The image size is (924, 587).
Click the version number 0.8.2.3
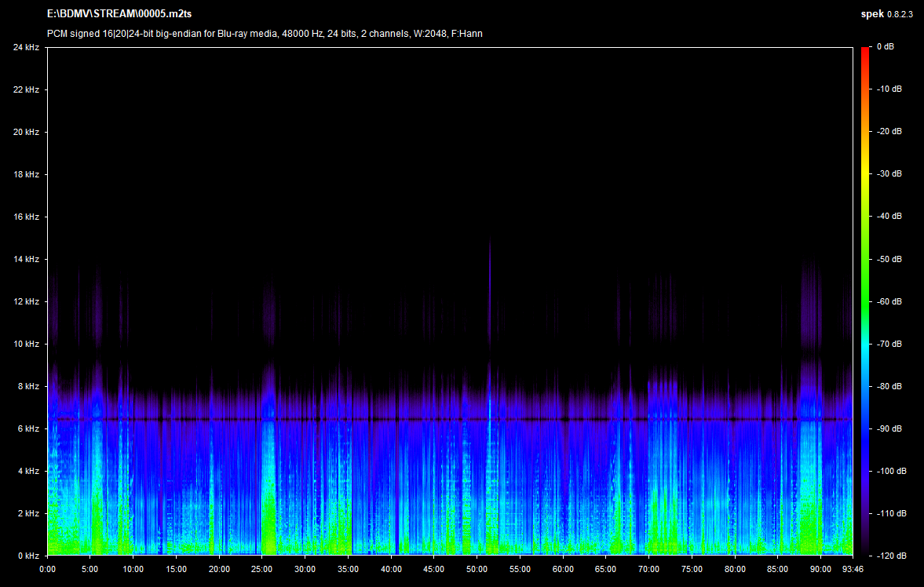900,15
